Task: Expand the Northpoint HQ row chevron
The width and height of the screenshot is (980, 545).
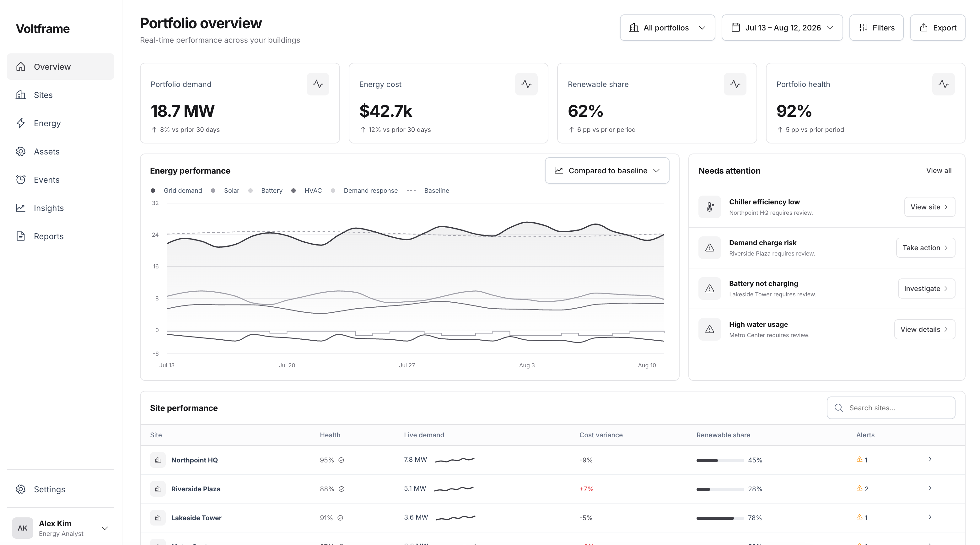Action: 930,459
